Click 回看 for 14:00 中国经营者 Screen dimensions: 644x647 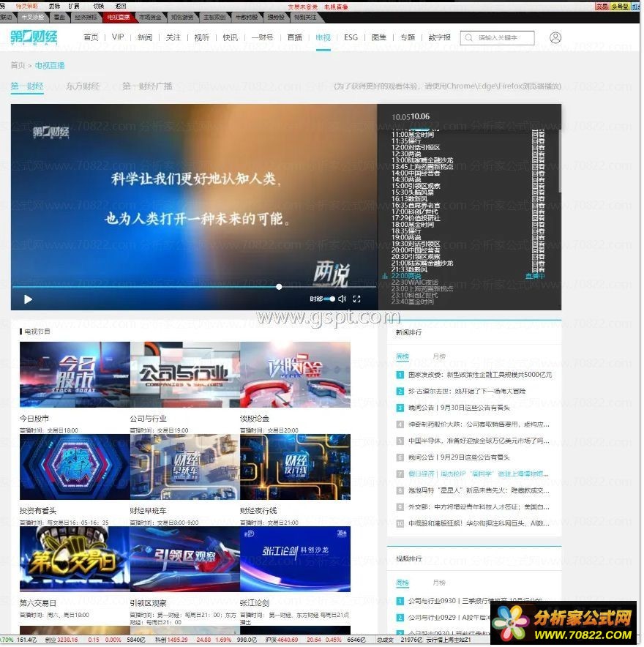(538, 173)
